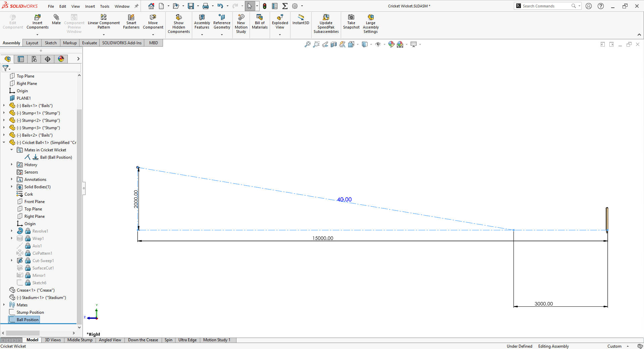Viewport: 644px width, 349px height.
Task: Open the Tools menu
Action: (x=104, y=6)
